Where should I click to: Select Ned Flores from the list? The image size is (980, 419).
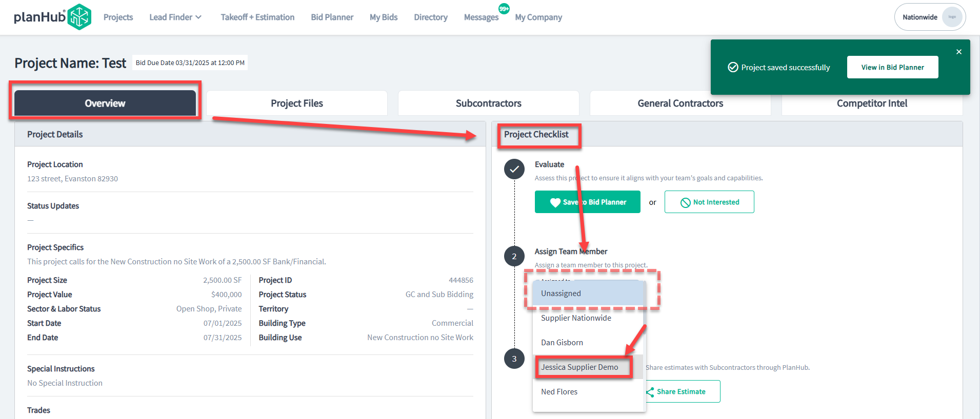point(588,391)
